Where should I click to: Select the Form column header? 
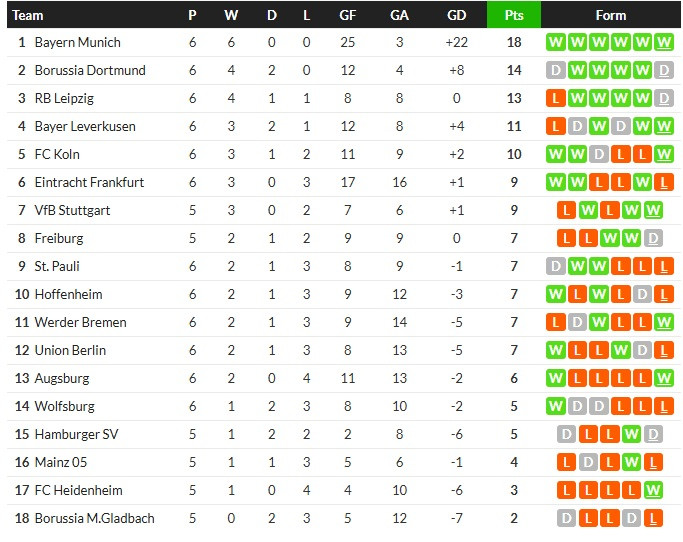tap(610, 15)
